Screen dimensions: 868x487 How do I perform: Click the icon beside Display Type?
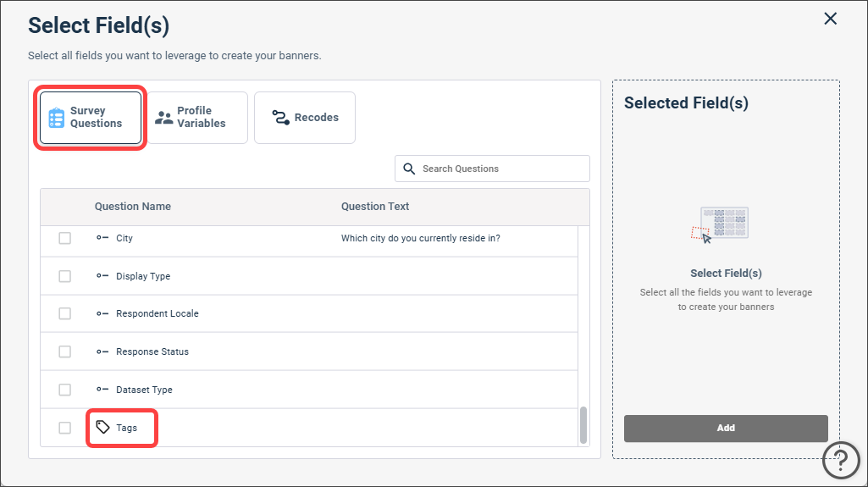click(x=102, y=275)
